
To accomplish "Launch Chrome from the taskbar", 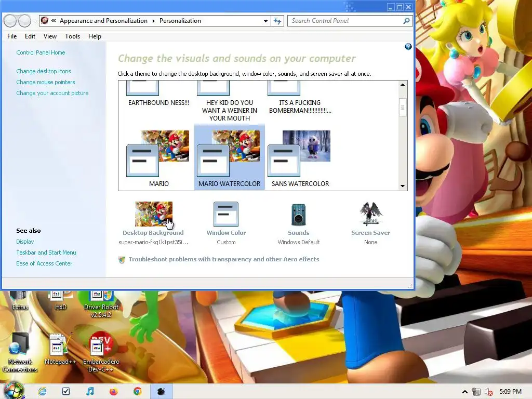I will click(137, 392).
